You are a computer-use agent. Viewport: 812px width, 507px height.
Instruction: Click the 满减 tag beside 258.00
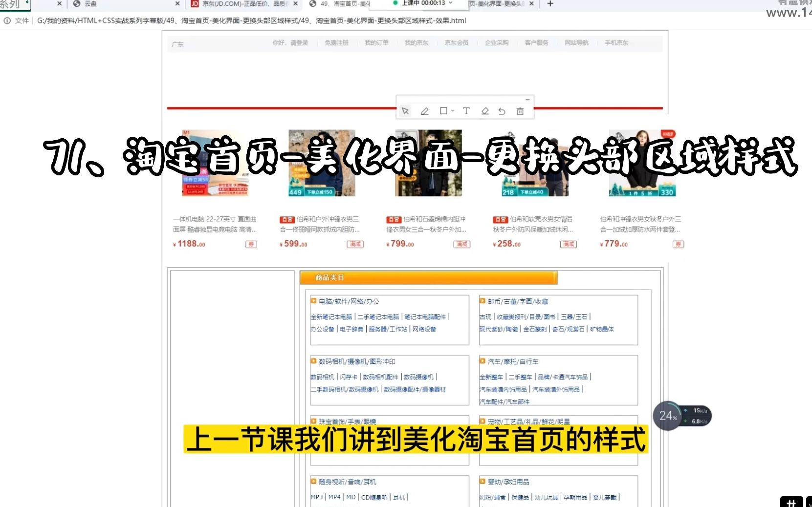click(x=569, y=244)
